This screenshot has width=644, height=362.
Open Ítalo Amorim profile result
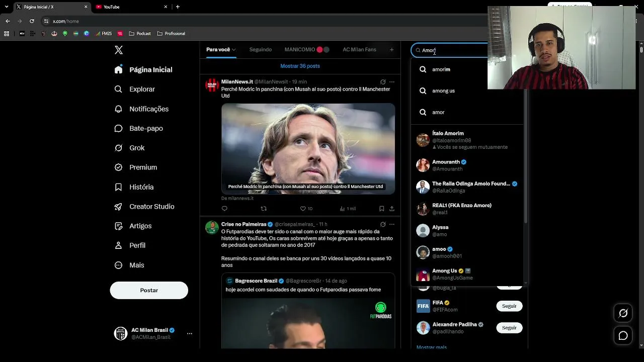tap(467, 140)
